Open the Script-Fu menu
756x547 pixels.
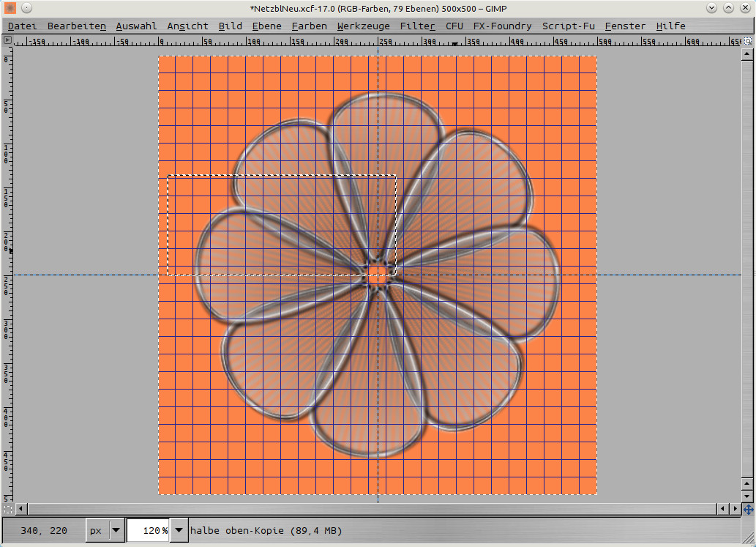click(568, 26)
